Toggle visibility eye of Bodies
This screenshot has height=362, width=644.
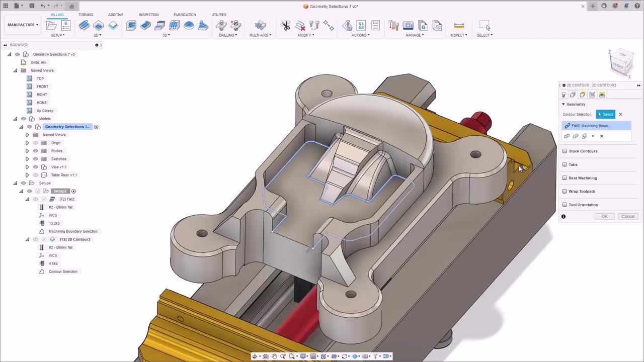pos(35,151)
